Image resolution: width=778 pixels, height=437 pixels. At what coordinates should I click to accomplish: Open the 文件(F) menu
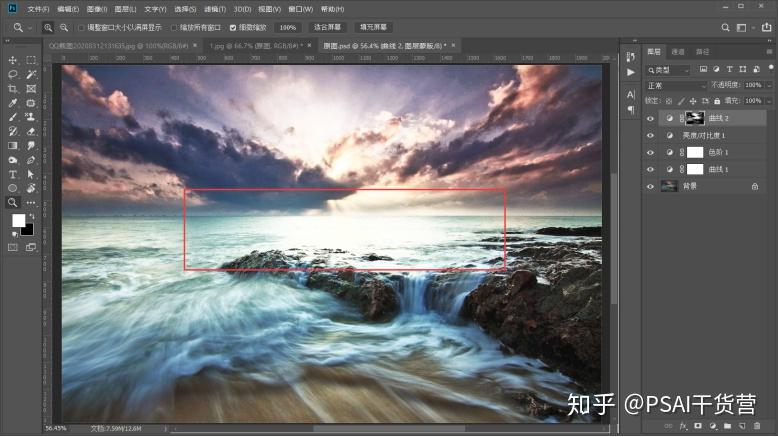pos(38,9)
